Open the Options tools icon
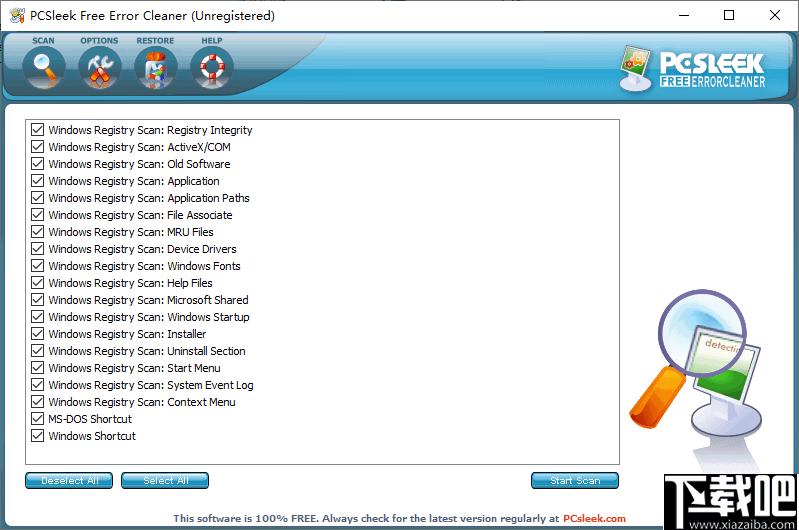The width and height of the screenshot is (799, 530). tap(100, 68)
